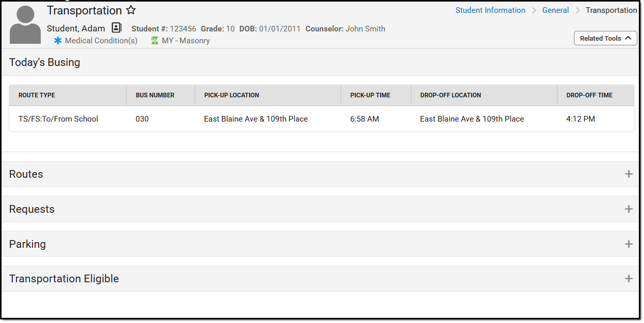Click the plus icon on the Parking section
Viewport: 644px width, 323px height.
(629, 244)
